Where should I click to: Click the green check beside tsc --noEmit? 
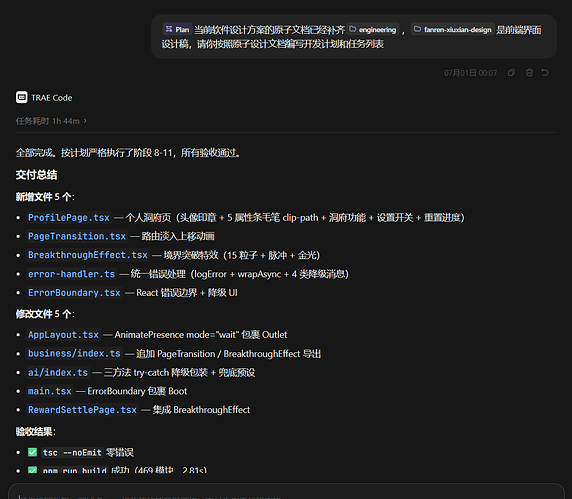click(x=32, y=452)
